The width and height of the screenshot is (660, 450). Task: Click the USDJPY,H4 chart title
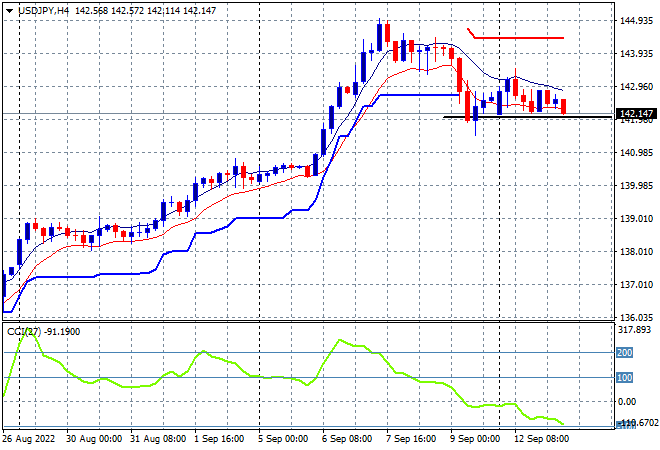click(x=43, y=11)
